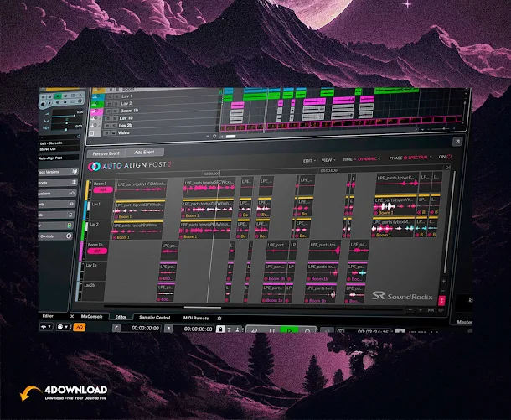Close lower zone with X beside MixConsole
The image size is (511, 420).
tap(72, 316)
